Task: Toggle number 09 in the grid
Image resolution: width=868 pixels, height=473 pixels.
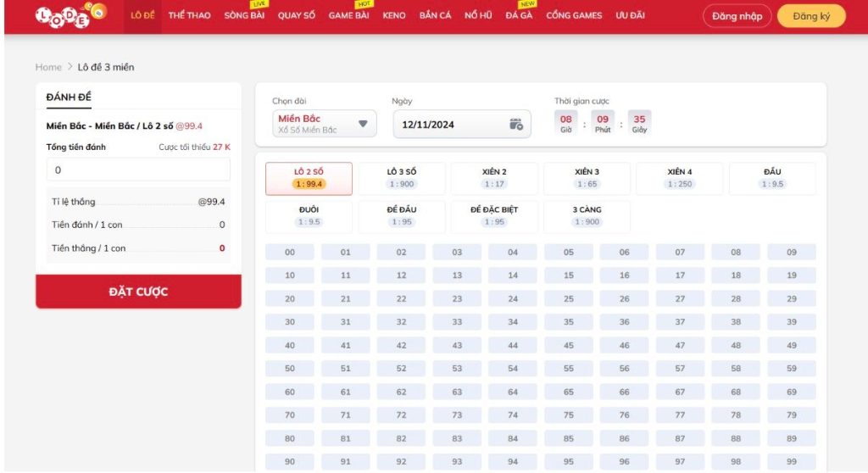Action: pos(792,252)
